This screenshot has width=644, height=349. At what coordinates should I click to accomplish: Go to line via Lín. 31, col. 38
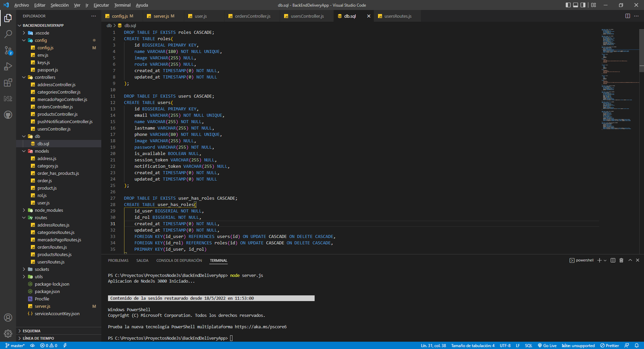tap(433, 345)
